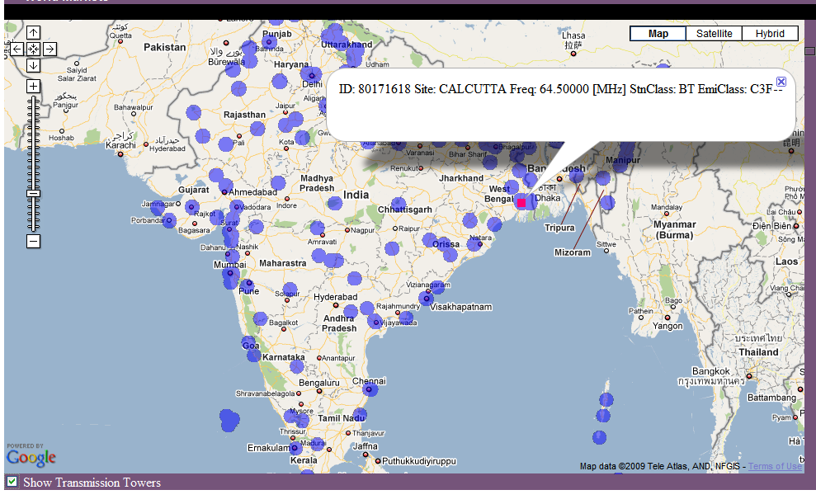Click the Google logo
Image resolution: width=816 pixels, height=504 pixels.
click(31, 457)
